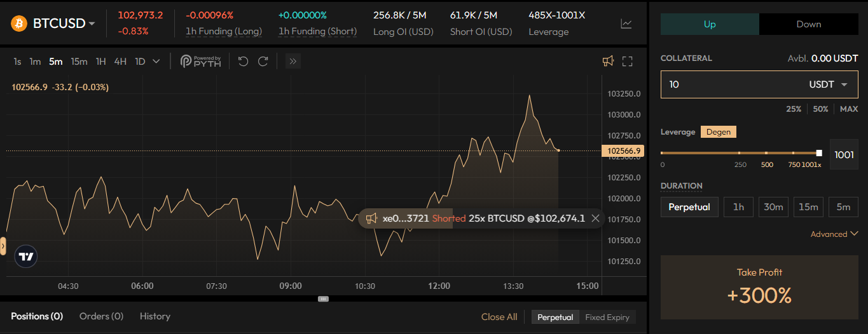Click the undo arrow in chart toolbar
The width and height of the screenshot is (868, 334).
pos(243,62)
